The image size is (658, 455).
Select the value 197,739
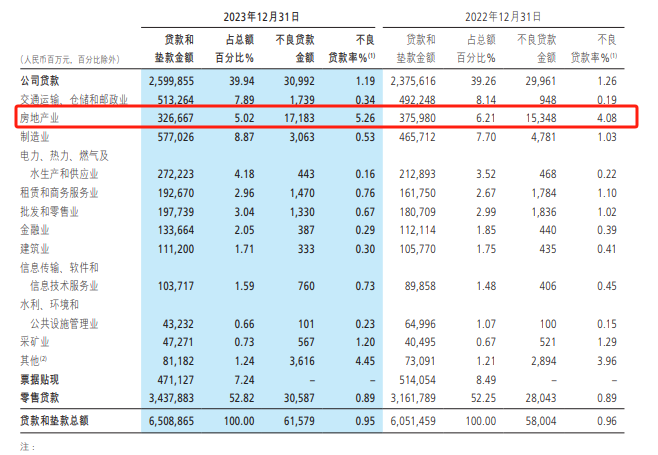pos(176,212)
